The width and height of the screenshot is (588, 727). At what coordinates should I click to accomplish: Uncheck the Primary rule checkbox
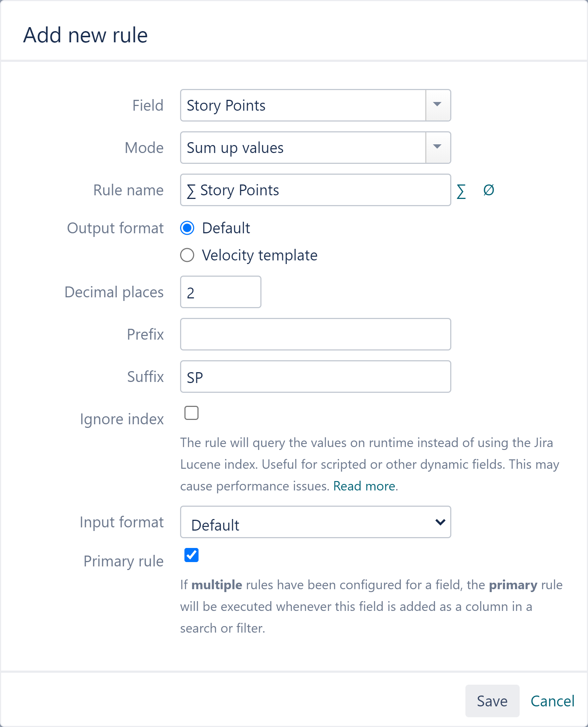[191, 555]
